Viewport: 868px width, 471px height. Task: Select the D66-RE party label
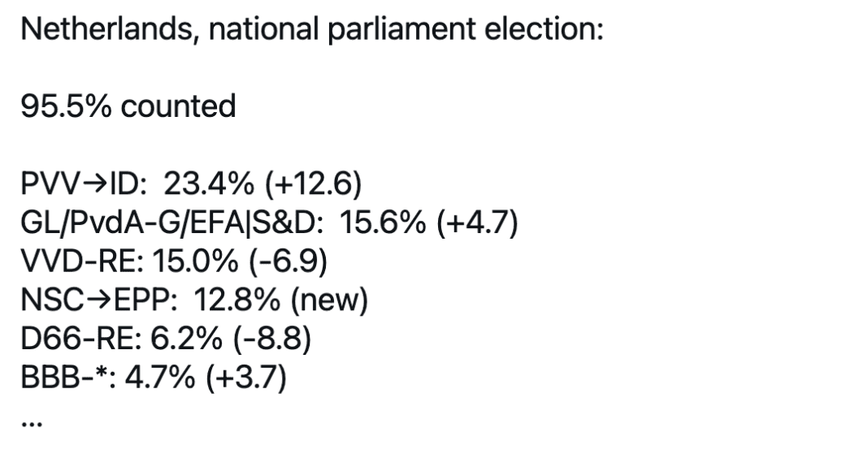tap(81, 339)
